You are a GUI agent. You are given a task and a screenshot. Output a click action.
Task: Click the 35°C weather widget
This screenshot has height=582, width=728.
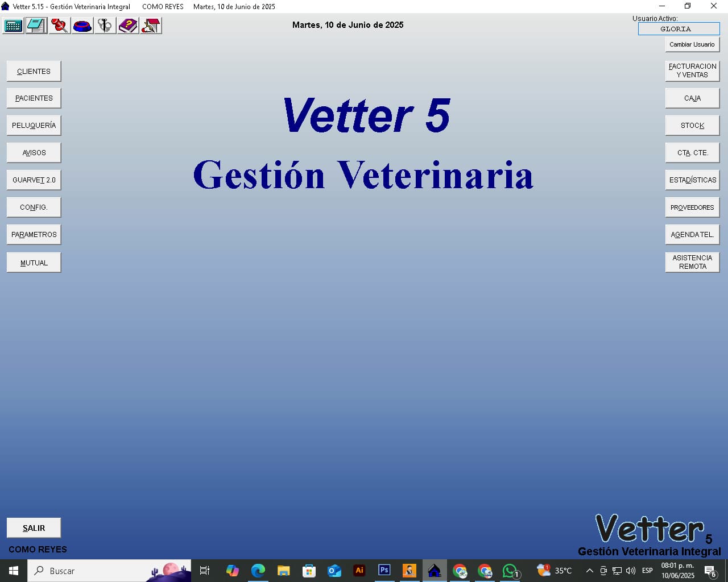point(555,570)
